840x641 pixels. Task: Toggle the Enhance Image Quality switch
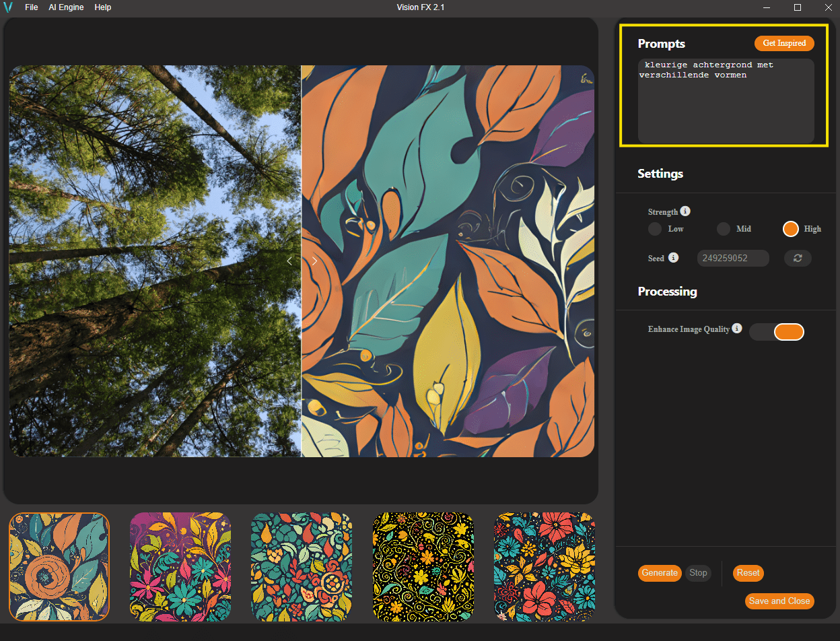[777, 332]
